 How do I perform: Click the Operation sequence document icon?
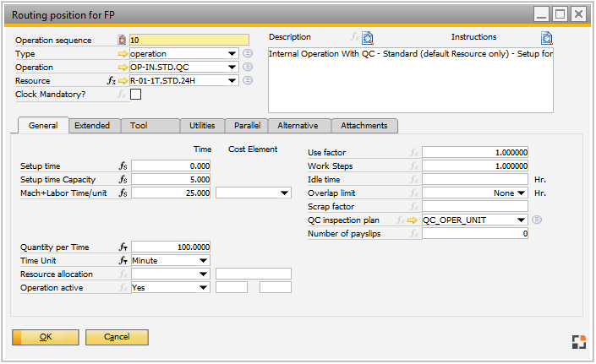(123, 40)
